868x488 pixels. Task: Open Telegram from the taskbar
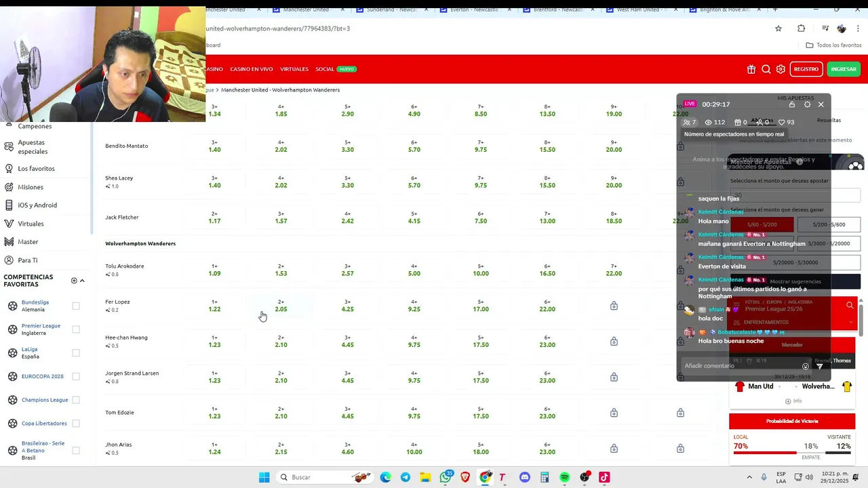pos(406,477)
